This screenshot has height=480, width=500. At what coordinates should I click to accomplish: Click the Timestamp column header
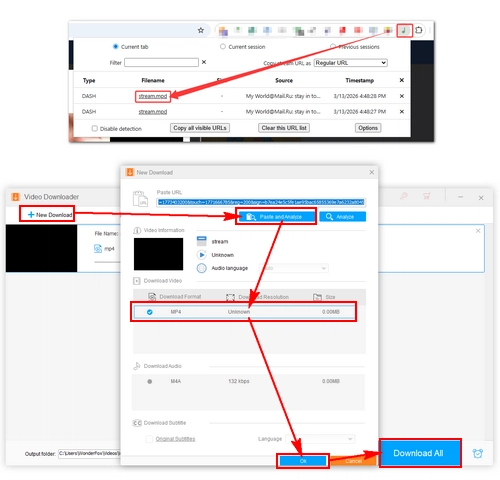(360, 80)
